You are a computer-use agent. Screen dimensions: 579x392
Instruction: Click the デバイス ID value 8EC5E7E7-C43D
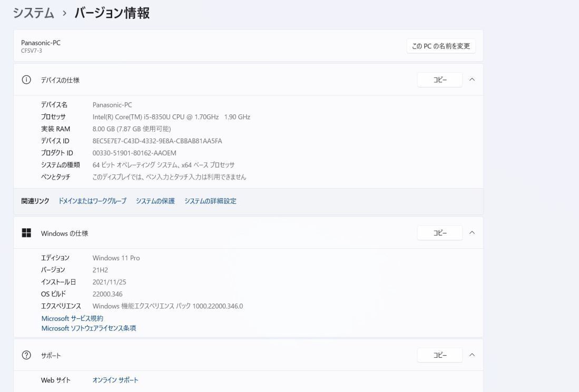click(158, 141)
